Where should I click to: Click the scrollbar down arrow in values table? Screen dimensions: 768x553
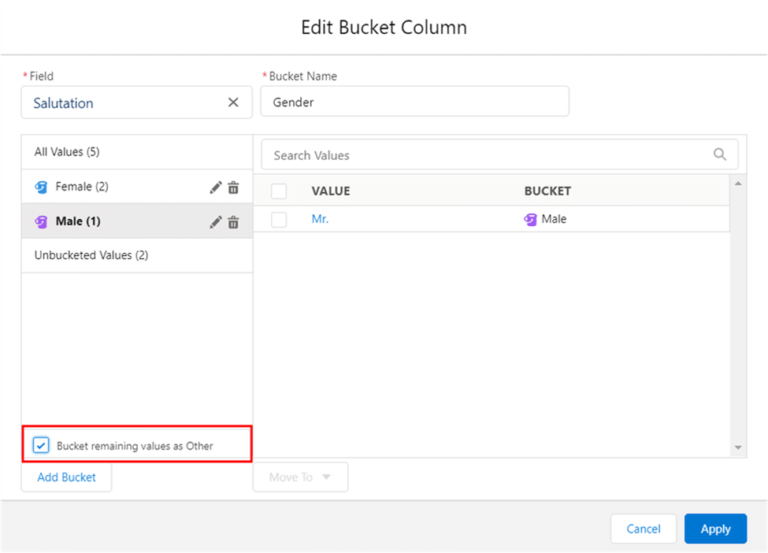click(x=738, y=448)
